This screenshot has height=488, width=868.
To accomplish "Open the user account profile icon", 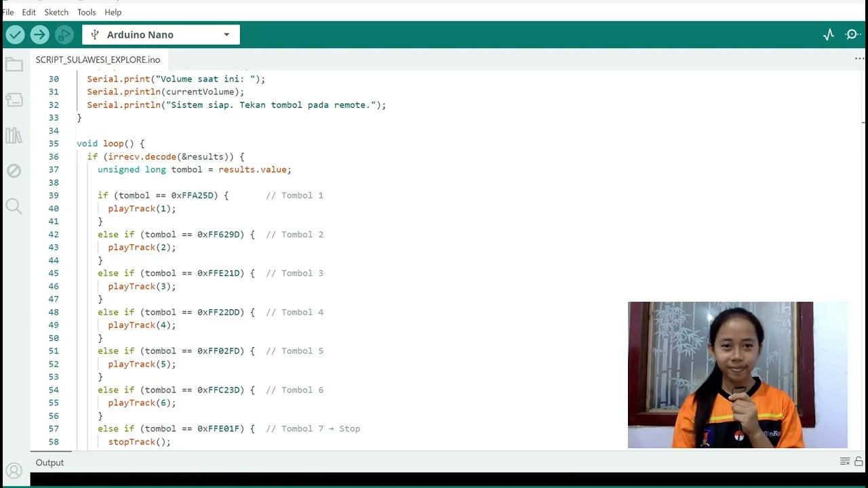I will tap(14, 470).
